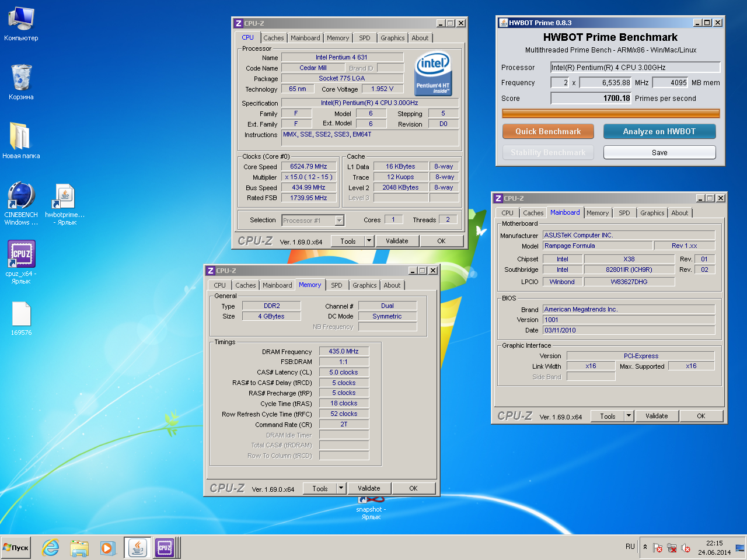Switch to Mainboard tab in top CPU-Z window

[x=305, y=38]
